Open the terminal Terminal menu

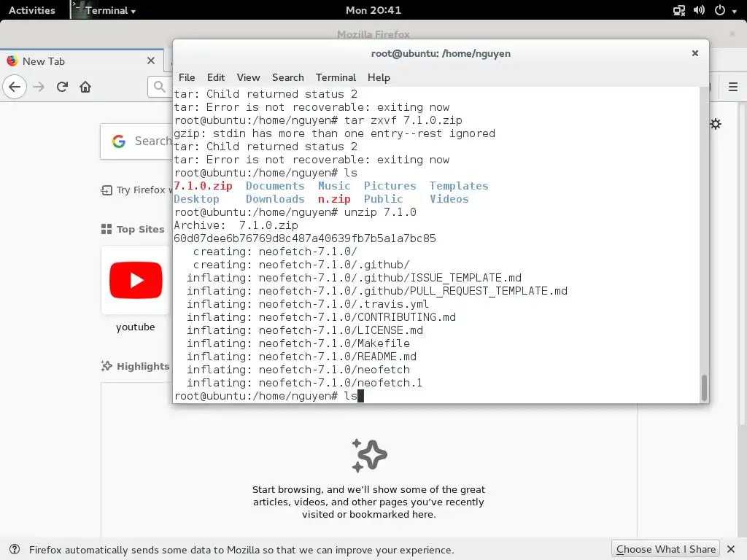pyautogui.click(x=336, y=77)
